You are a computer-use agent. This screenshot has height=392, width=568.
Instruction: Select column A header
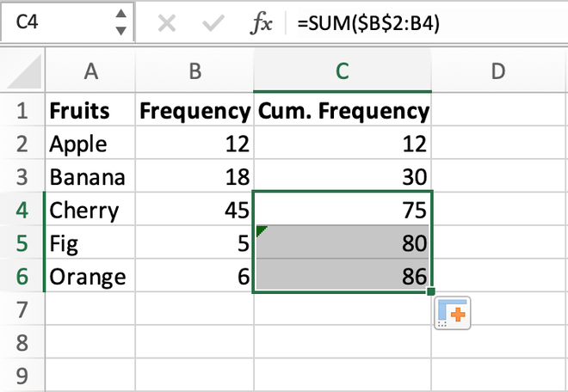click(x=90, y=70)
